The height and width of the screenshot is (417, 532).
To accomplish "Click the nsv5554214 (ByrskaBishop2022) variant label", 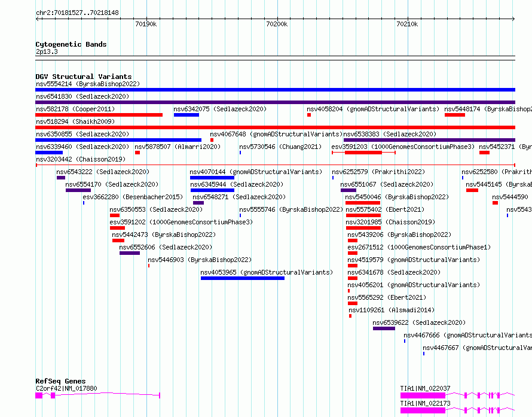I will [x=88, y=84].
